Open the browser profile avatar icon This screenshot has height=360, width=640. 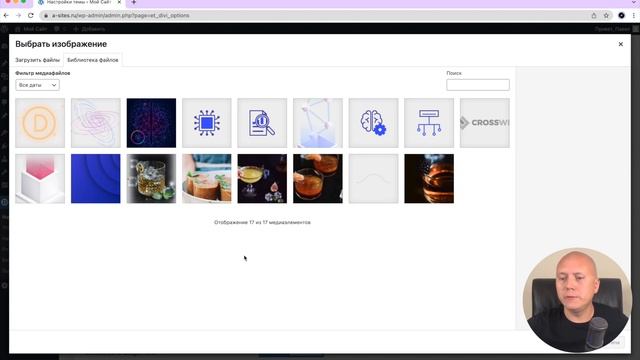click(x=621, y=16)
